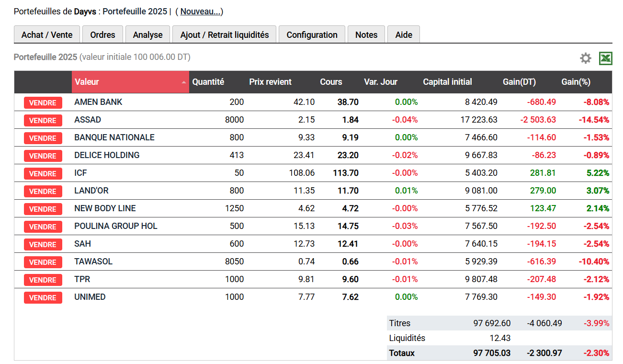Click POULINA GROUP HOL name
Viewport: 623px width, 364px height.
point(116,226)
